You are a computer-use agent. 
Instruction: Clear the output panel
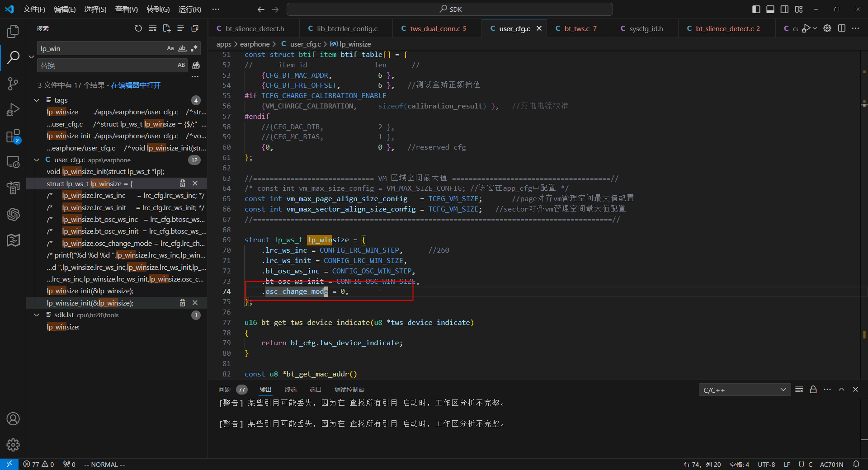click(799, 390)
